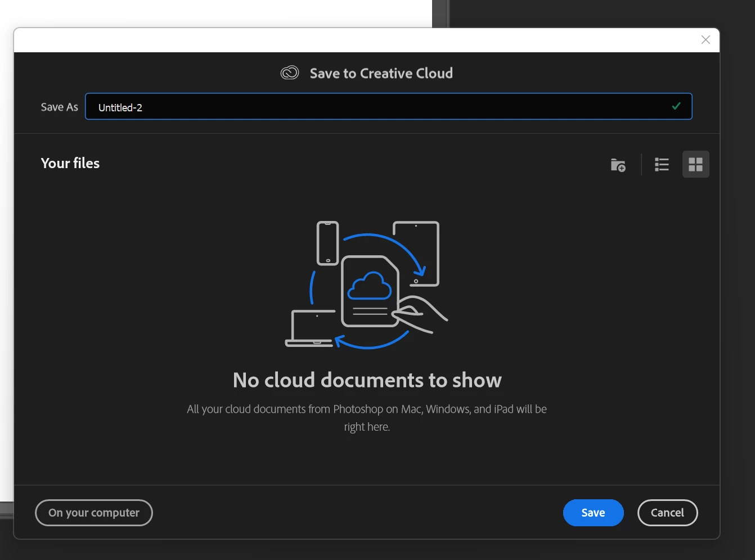Click the Creative Cloud logo icon

point(290,73)
